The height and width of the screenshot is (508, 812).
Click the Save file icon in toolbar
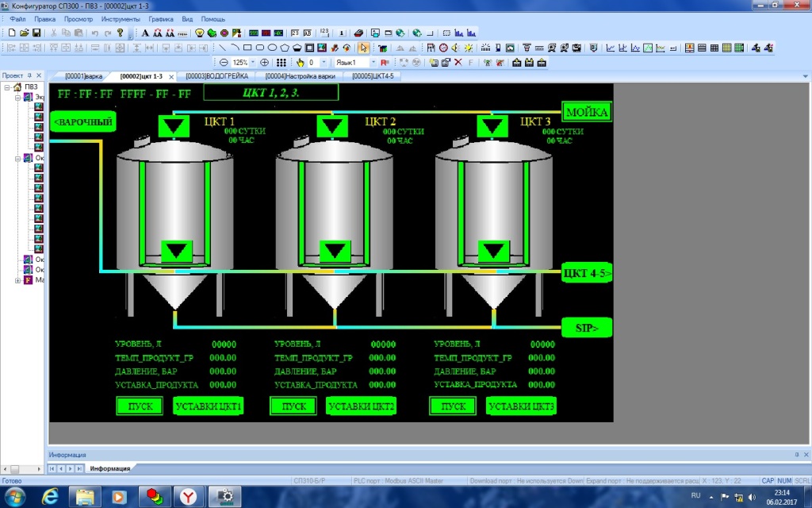pos(36,33)
